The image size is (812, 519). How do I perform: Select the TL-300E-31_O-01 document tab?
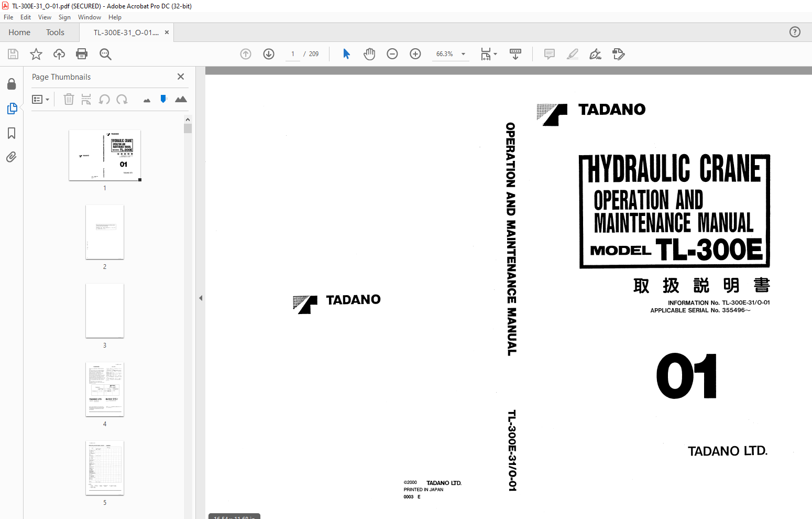click(126, 32)
